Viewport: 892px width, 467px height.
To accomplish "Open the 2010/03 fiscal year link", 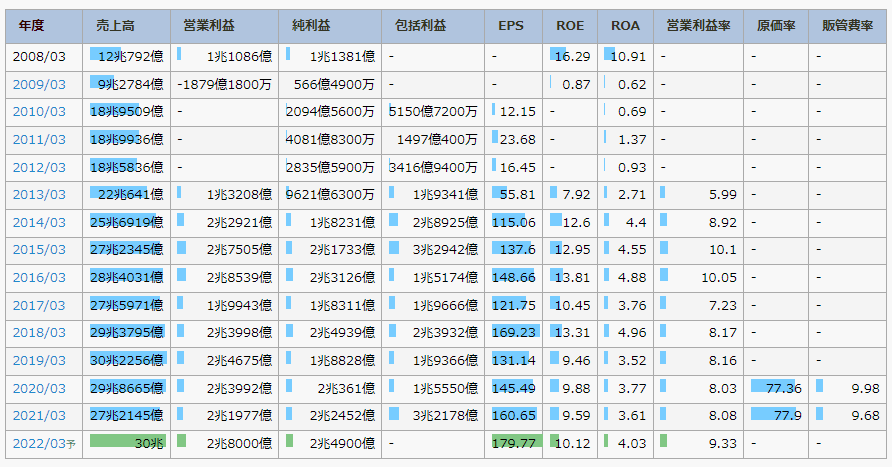I will pos(39,112).
